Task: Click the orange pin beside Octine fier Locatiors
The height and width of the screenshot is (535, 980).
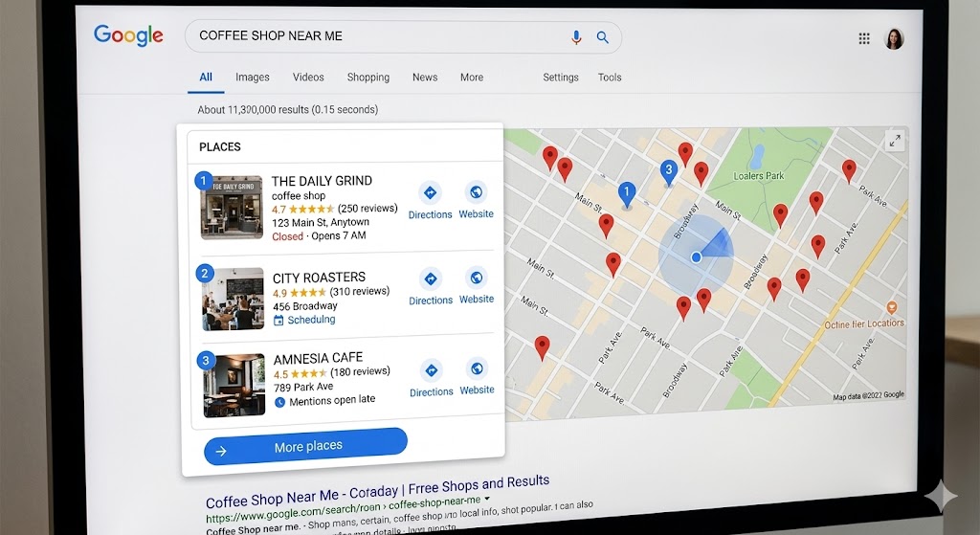Action: [x=892, y=307]
